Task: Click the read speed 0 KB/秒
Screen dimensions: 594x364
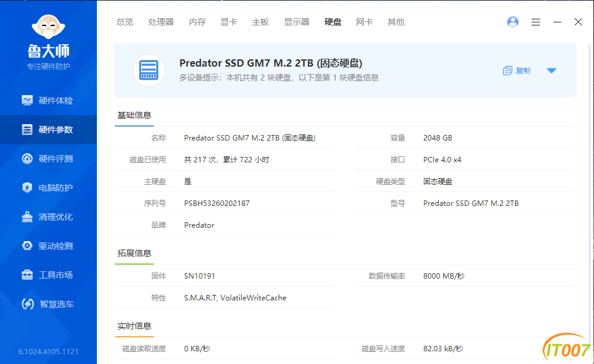Action: [x=197, y=349]
